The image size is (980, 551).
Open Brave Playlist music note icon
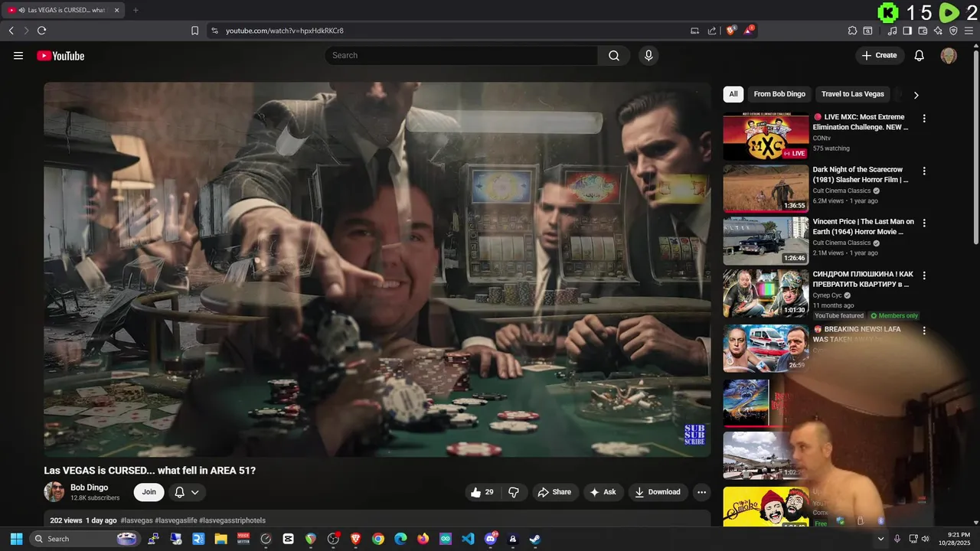tap(893, 31)
